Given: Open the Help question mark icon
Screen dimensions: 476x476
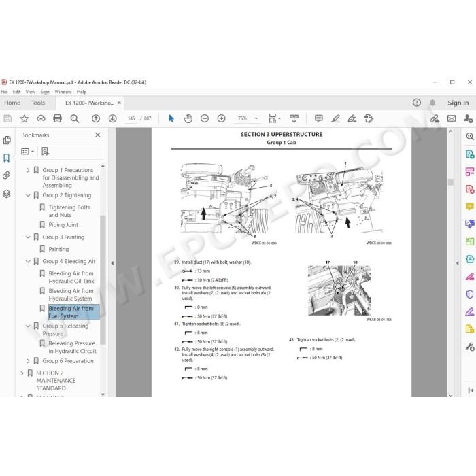Looking at the screenshot, I should click(417, 103).
